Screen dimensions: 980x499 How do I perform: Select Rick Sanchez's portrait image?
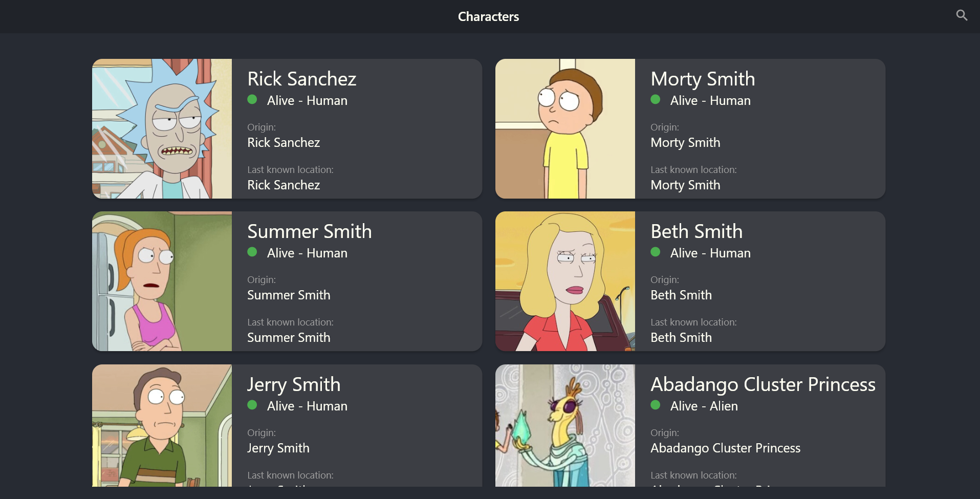point(162,128)
